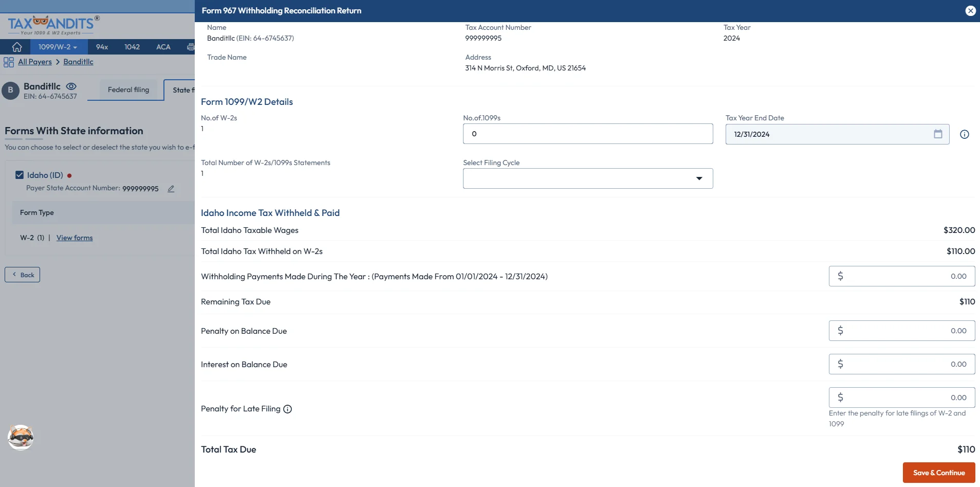Screen dimensions: 980x487
Task: Open the 1099/W-2 dropdown menu
Action: click(x=58, y=47)
